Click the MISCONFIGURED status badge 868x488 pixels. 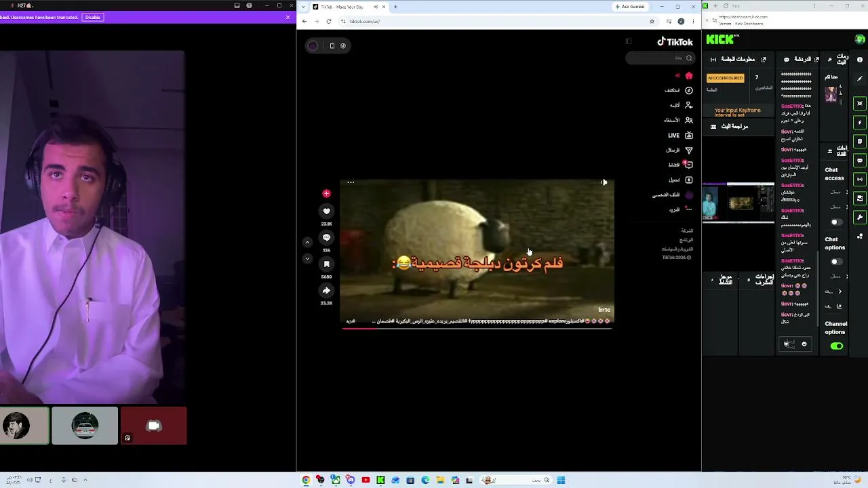pyautogui.click(x=725, y=78)
